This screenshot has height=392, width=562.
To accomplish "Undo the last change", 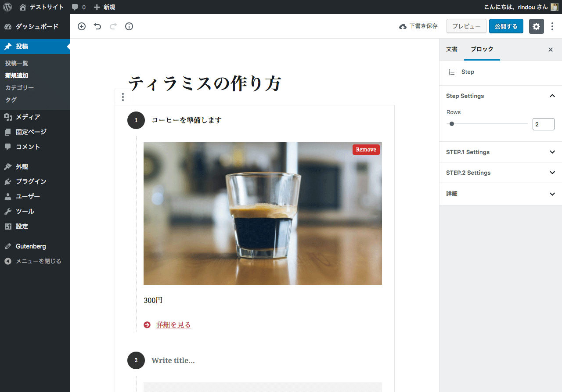I will [97, 26].
